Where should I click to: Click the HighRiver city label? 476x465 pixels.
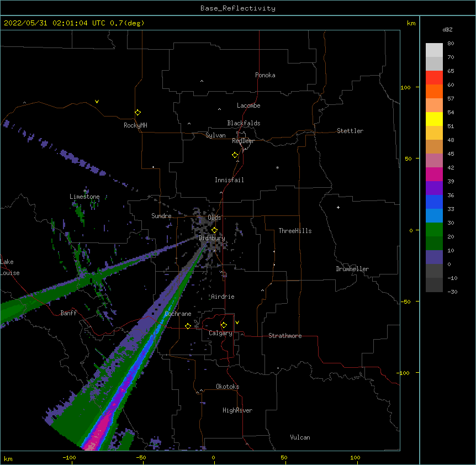pos(237,410)
